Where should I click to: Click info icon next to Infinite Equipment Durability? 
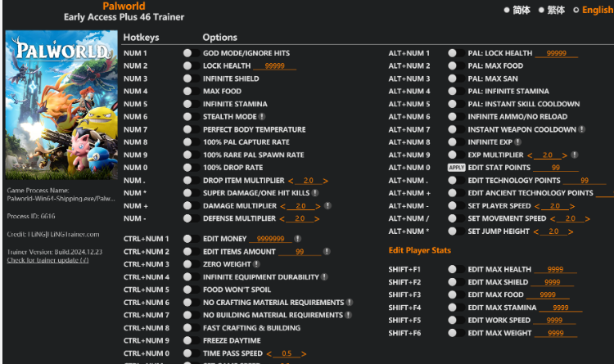click(x=326, y=277)
